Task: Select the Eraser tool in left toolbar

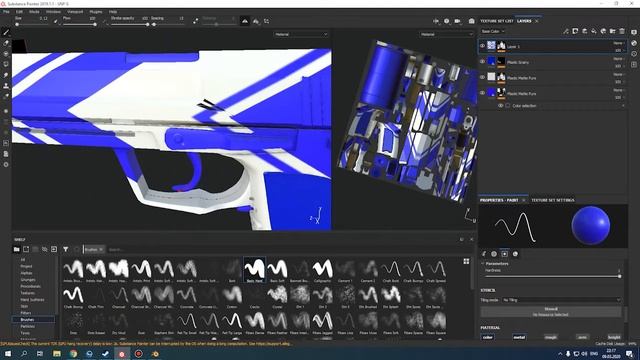Action: [x=6, y=43]
